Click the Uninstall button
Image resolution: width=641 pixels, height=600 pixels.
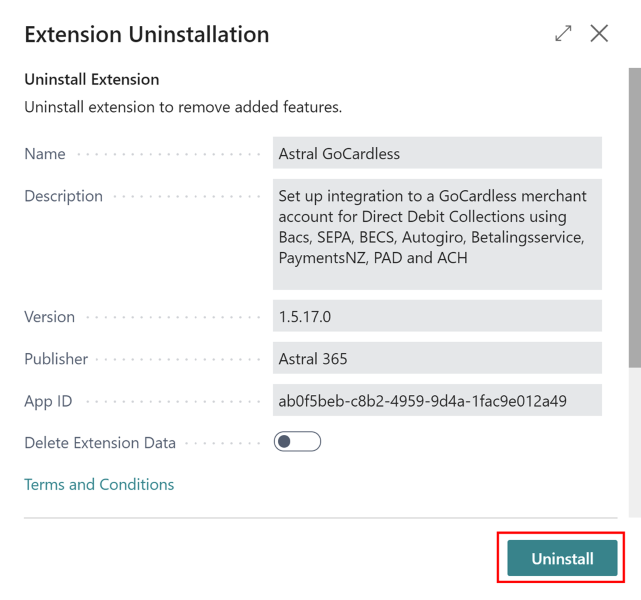point(562,558)
